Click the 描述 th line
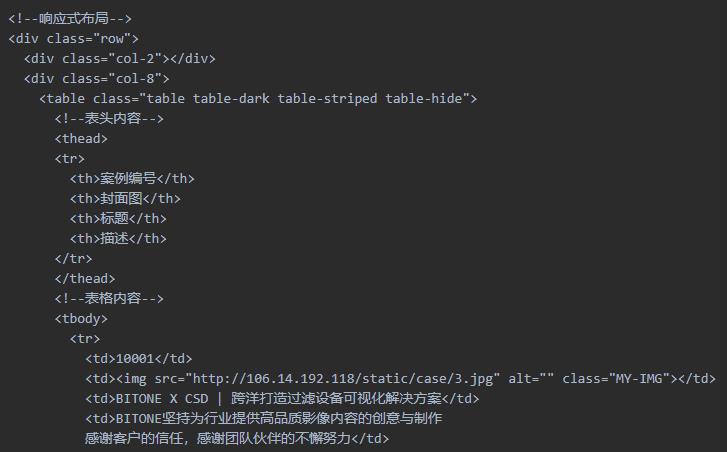 tap(118, 238)
